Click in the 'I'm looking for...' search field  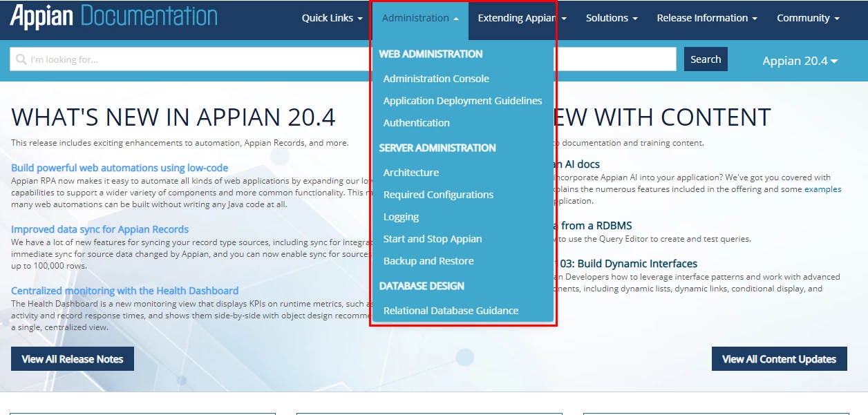click(343, 59)
